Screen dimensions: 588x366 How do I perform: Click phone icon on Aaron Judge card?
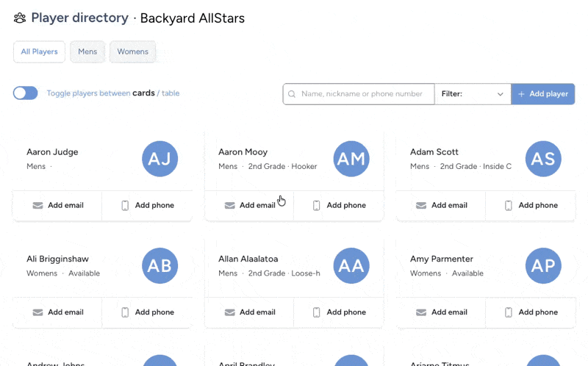[x=125, y=206]
